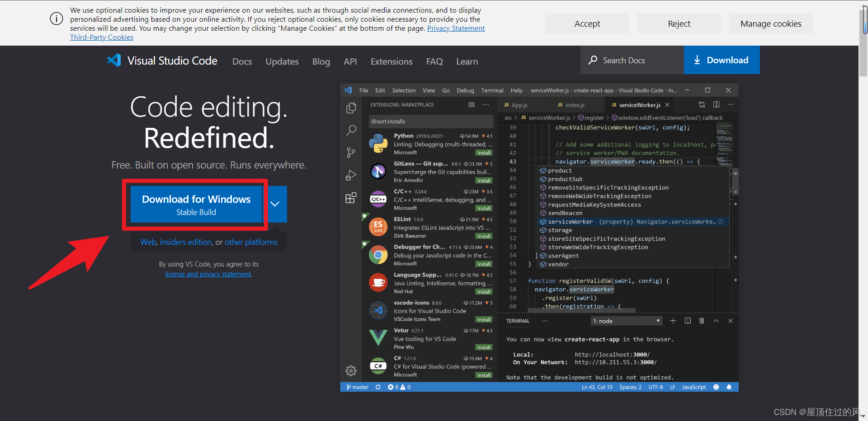Install the C/C++ extension
Image resolution: width=868 pixels, height=421 pixels.
[x=484, y=208]
